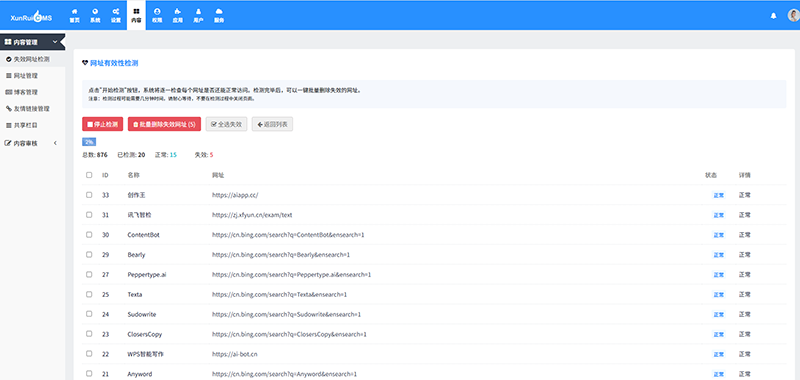Click the 全选失效 button
The width and height of the screenshot is (800, 380).
point(226,124)
